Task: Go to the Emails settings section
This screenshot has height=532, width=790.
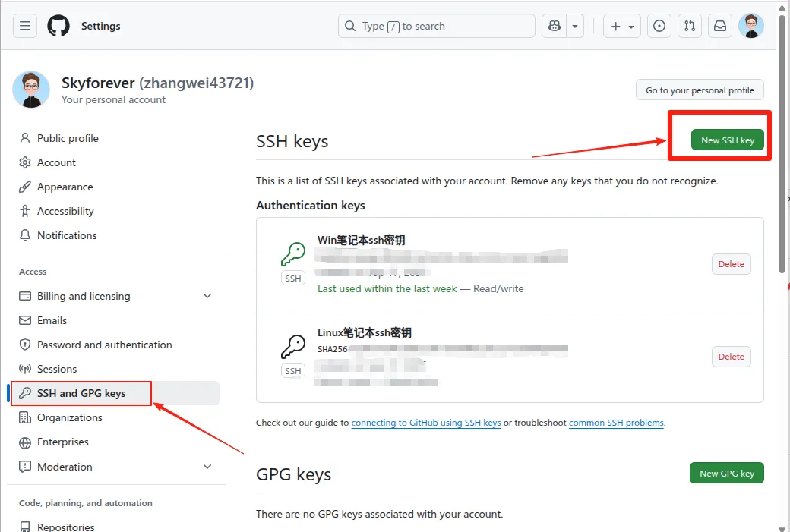Action: (52, 320)
